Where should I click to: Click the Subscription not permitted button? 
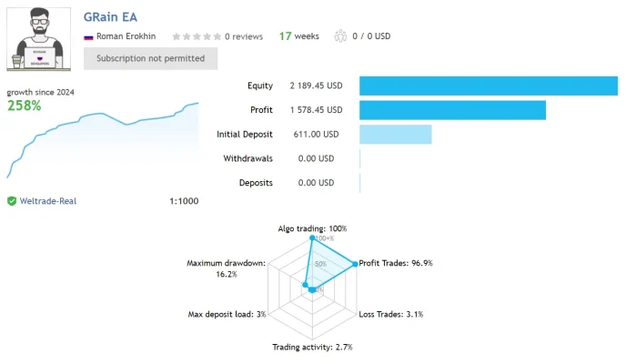pos(150,58)
